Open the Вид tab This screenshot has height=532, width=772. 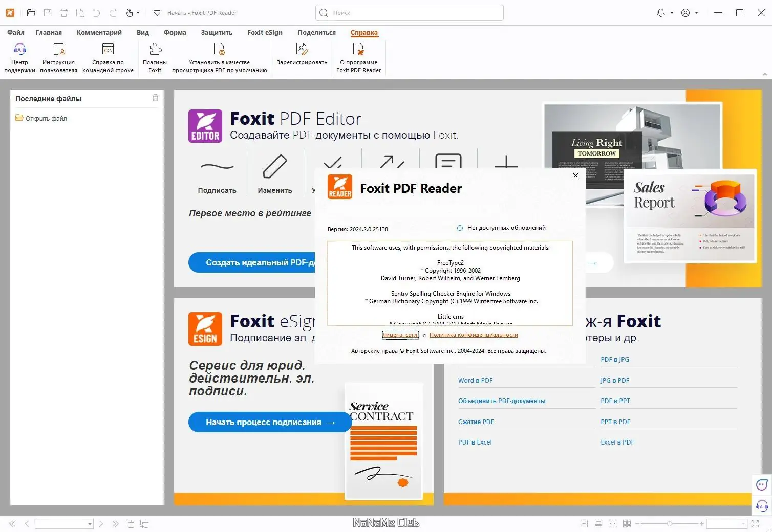point(143,32)
